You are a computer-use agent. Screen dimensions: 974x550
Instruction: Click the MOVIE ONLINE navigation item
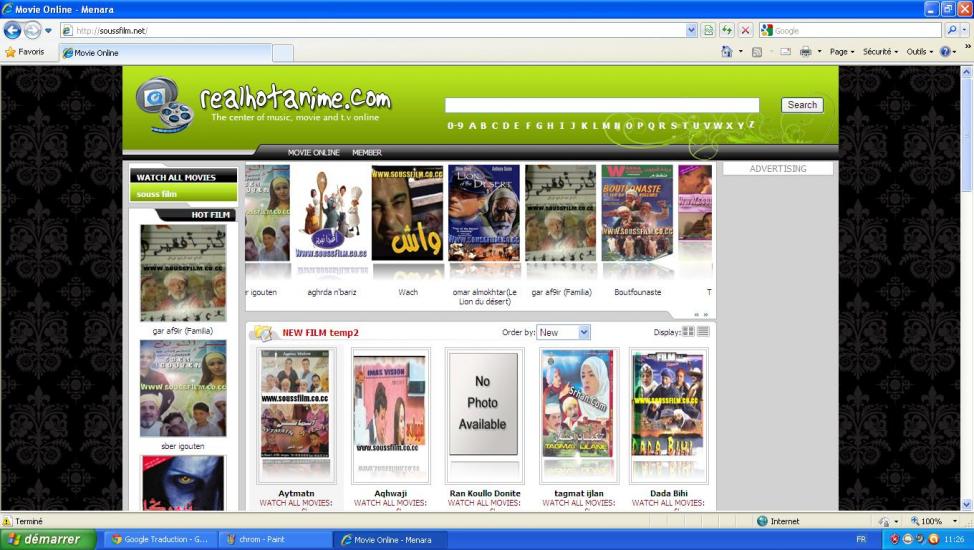point(314,153)
